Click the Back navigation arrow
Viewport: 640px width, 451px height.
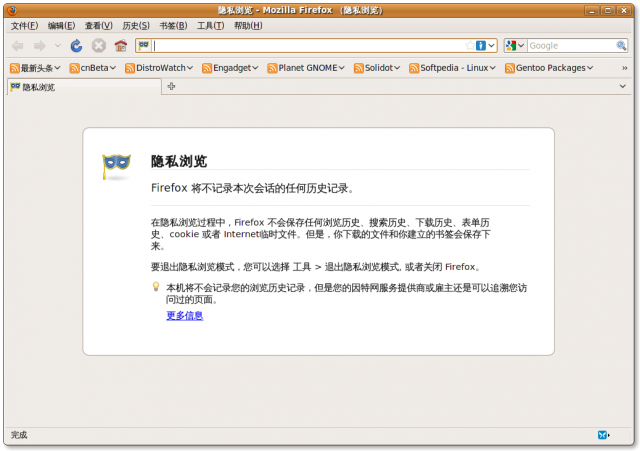(x=18, y=46)
